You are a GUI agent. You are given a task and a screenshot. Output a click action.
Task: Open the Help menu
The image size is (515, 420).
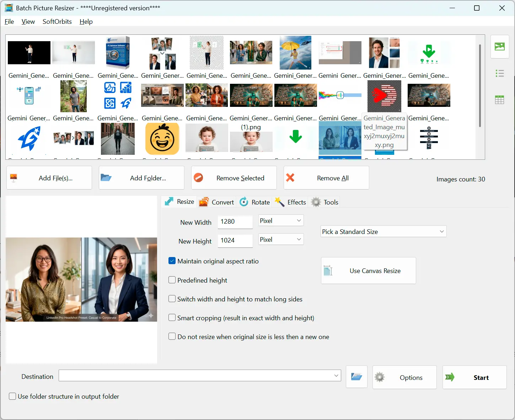click(86, 22)
